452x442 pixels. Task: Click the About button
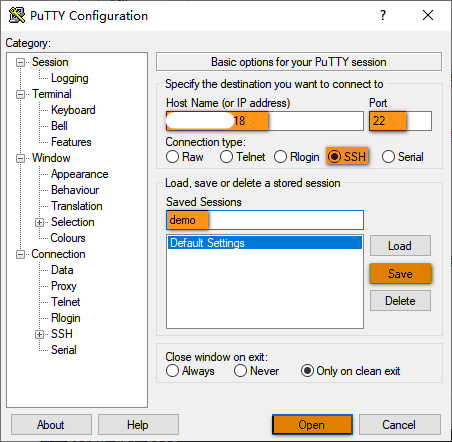[x=51, y=425]
